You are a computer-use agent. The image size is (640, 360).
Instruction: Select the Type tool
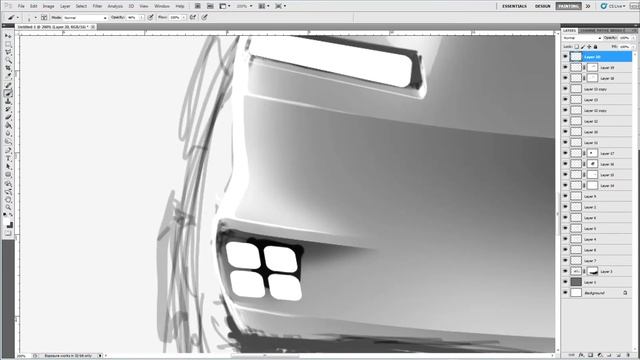coord(8,159)
